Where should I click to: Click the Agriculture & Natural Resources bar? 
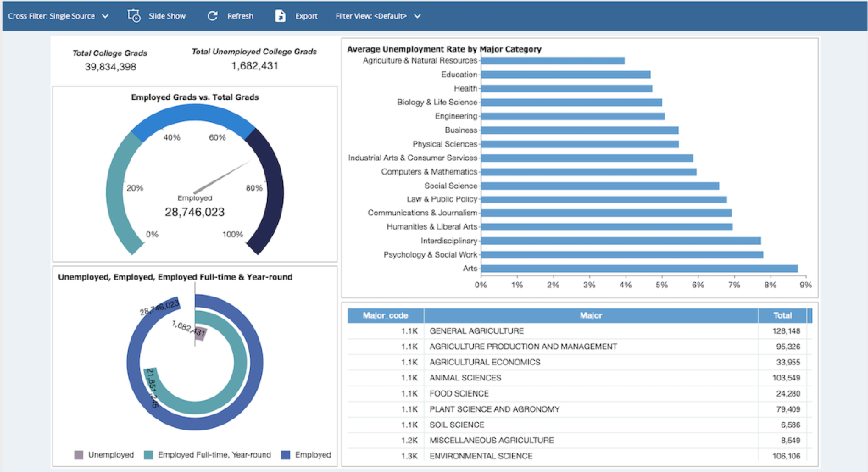click(553, 61)
